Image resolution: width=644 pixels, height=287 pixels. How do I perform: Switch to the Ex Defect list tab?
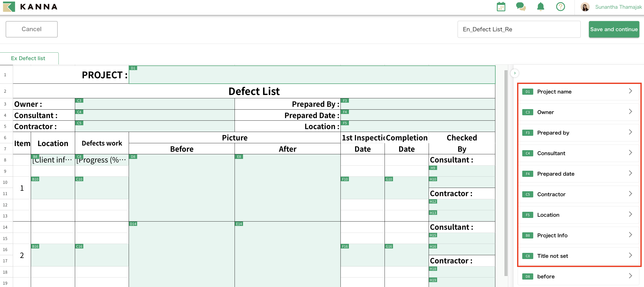click(28, 58)
